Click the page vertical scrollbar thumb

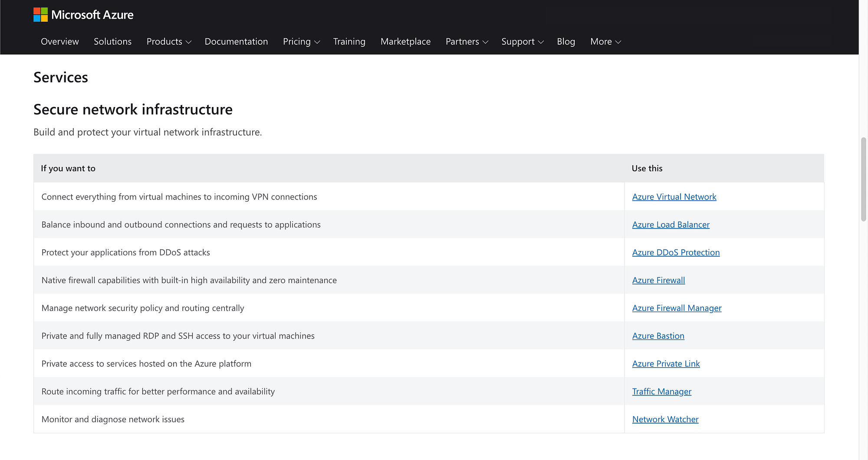863,179
